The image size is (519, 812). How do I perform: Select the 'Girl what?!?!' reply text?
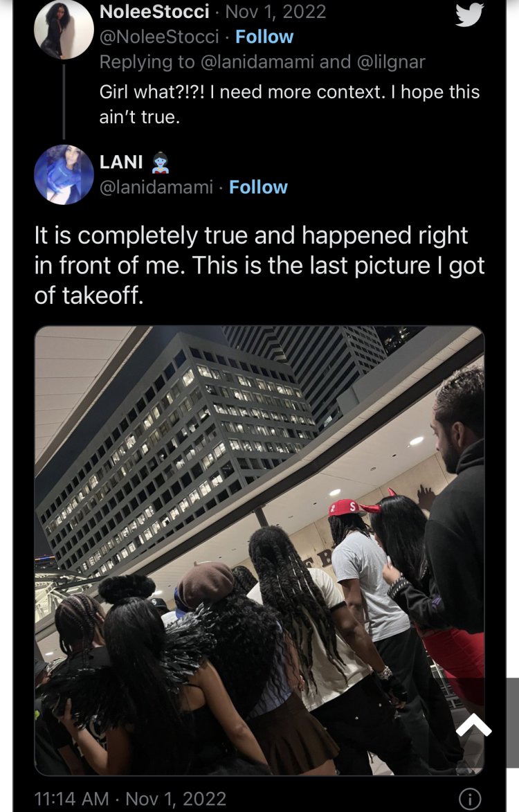289,104
